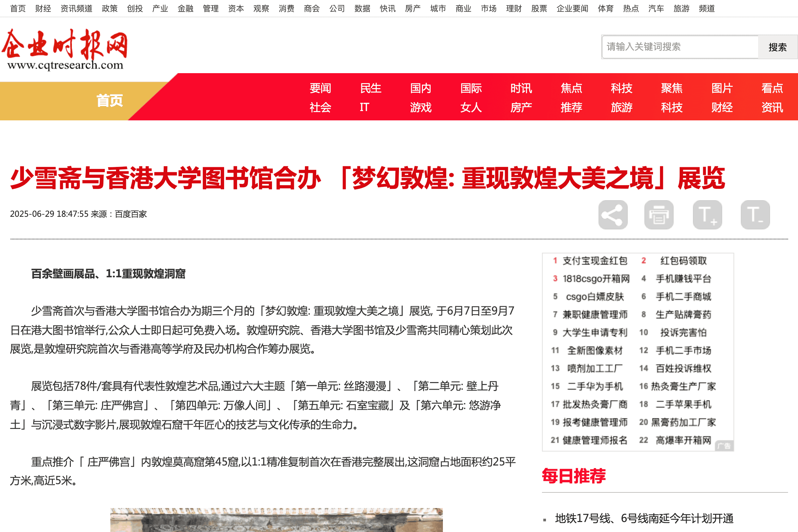Viewport: 798px width, 532px height.
Task: Open ad link 百姓投诉维权
Action: [683, 368]
